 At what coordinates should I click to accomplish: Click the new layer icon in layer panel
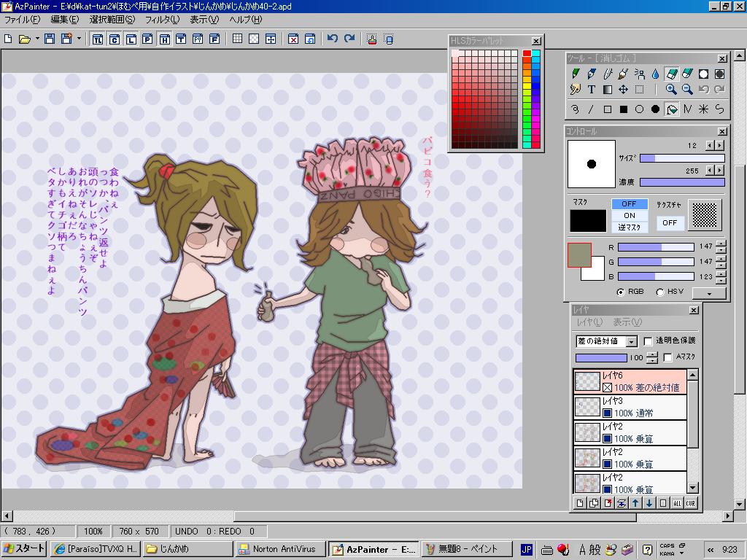click(x=580, y=503)
